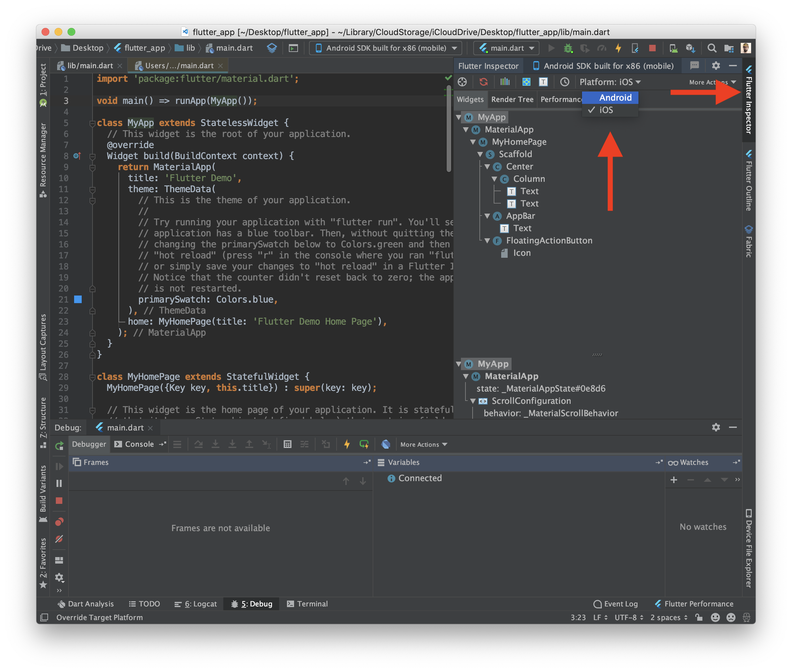Screen dimensions: 792x672
Task: Click the Select Widget Mode crosshair icon
Action: pos(462,82)
